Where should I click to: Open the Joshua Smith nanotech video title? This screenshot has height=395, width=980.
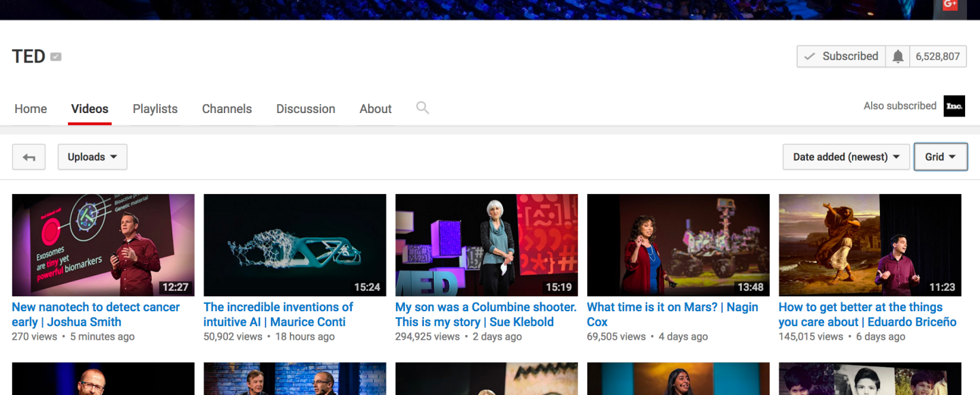coord(96,315)
